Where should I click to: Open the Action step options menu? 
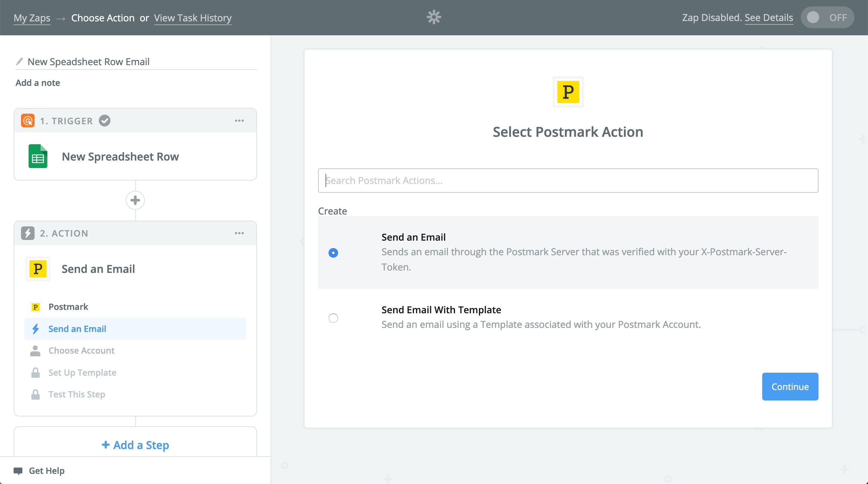[x=239, y=233]
